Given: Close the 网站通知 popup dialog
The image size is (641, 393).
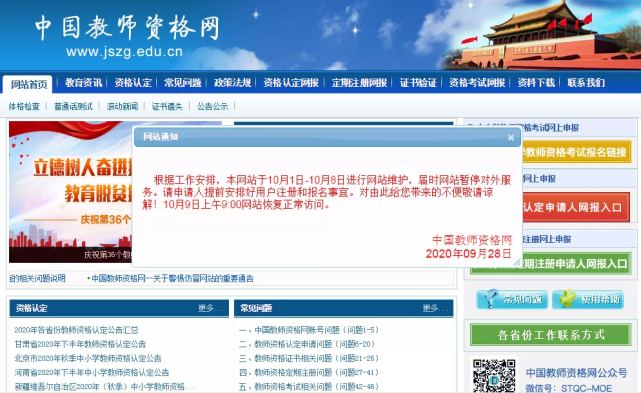Looking at the screenshot, I should pyautogui.click(x=511, y=138).
